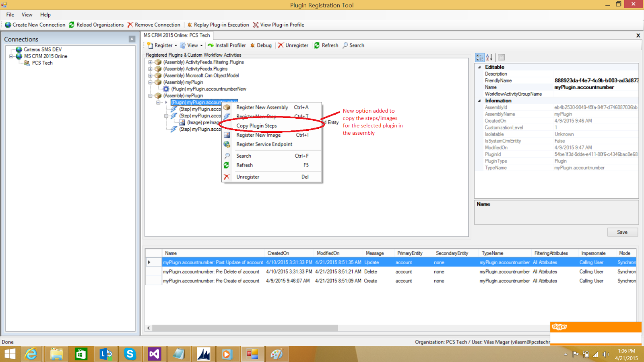Click the Debug bug icon
The image size is (644, 362).
[254, 45]
